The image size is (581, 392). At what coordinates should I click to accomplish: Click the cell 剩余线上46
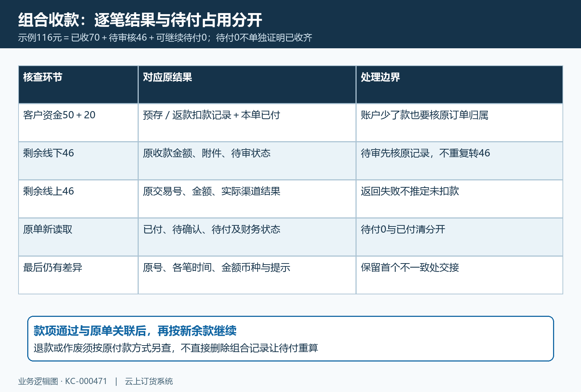pyautogui.click(x=78, y=199)
